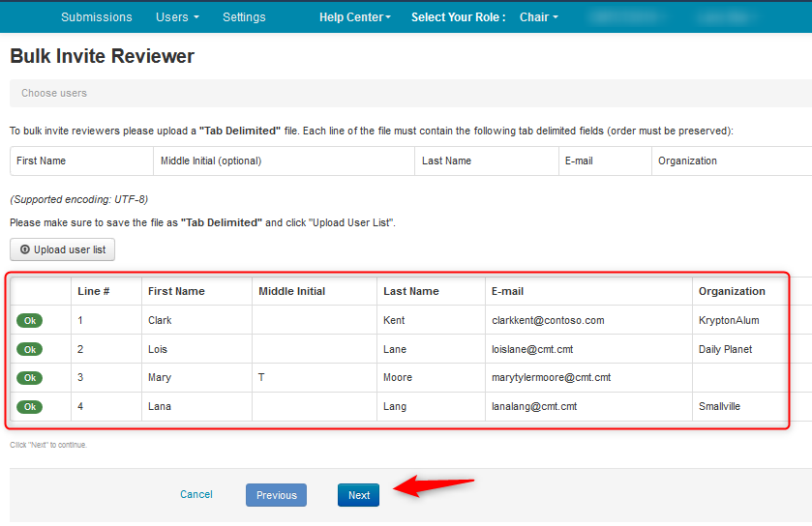Image resolution: width=812 pixels, height=526 pixels.
Task: Click the Ok badge for Mary Moore
Action: [29, 377]
